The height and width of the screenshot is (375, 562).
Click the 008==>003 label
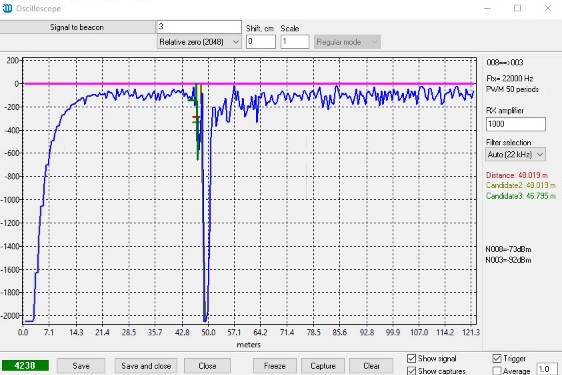(505, 62)
